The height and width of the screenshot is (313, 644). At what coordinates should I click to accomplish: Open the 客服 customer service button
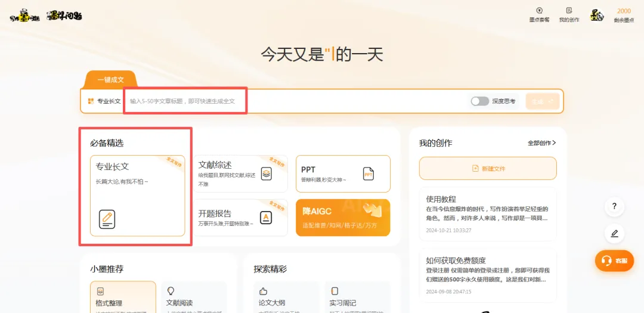tap(614, 261)
